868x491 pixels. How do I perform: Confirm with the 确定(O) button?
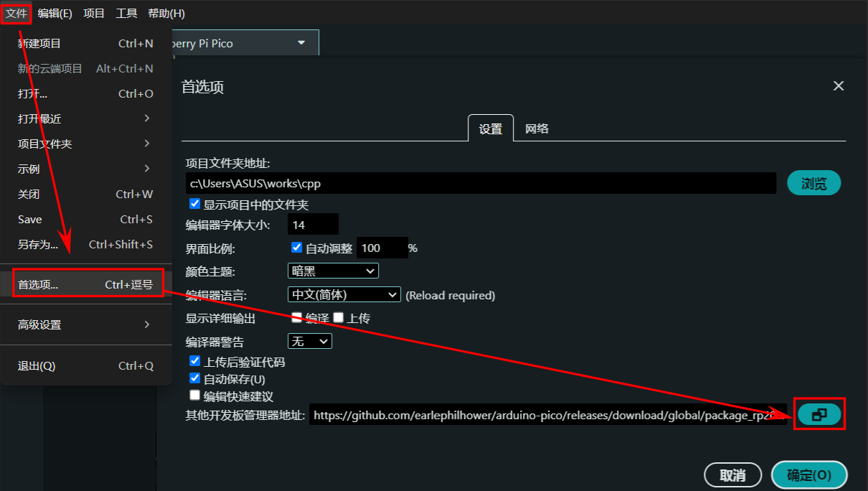pyautogui.click(x=809, y=474)
